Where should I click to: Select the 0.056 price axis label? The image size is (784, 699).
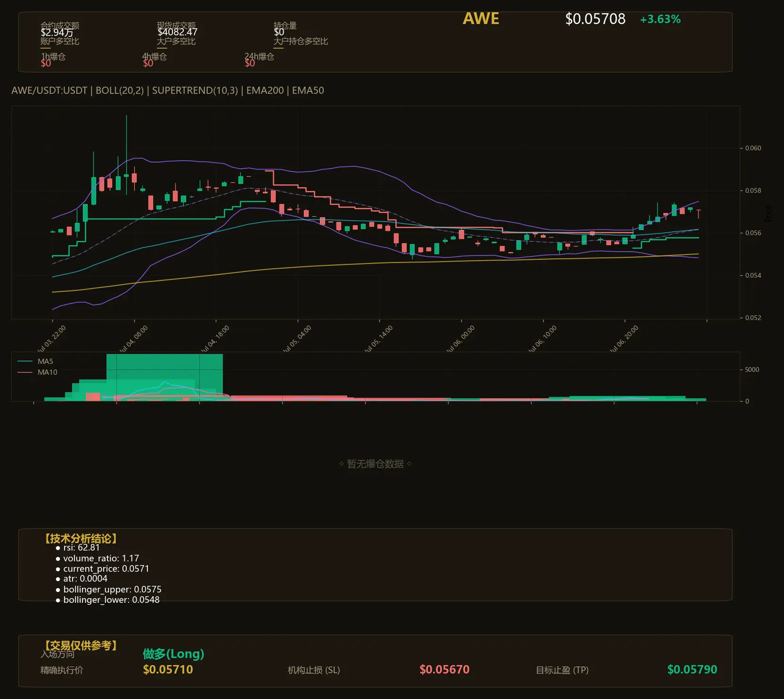point(753,233)
